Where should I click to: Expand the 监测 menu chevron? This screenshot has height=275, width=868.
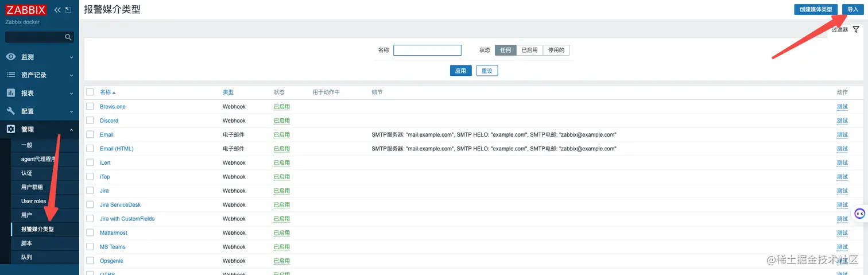coord(71,57)
